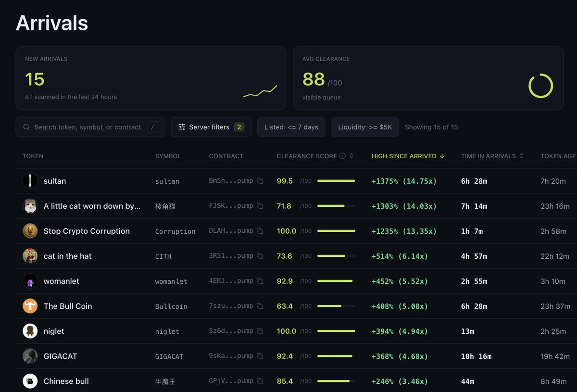Click the 19h 42m token age
Screen dimensions: 577x392
(x=555, y=356)
